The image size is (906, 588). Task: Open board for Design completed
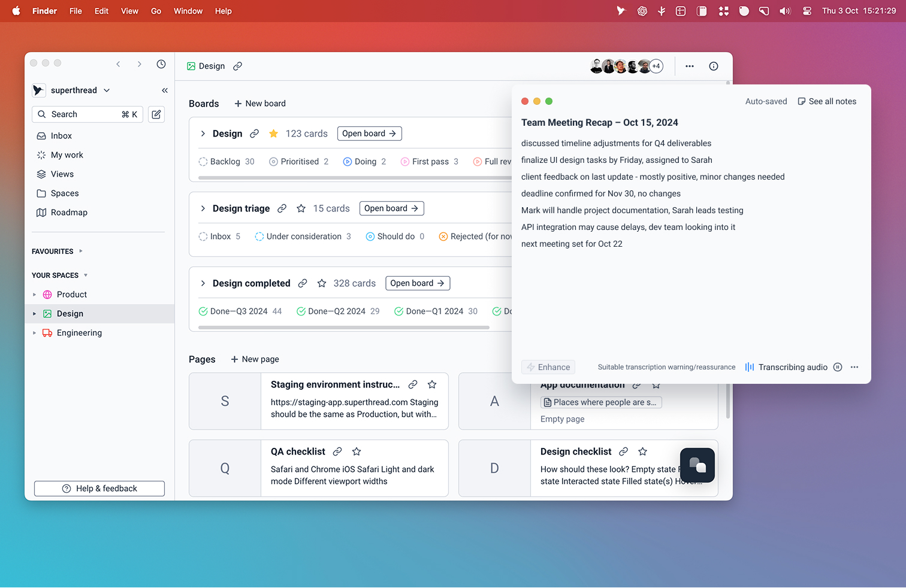click(x=418, y=283)
